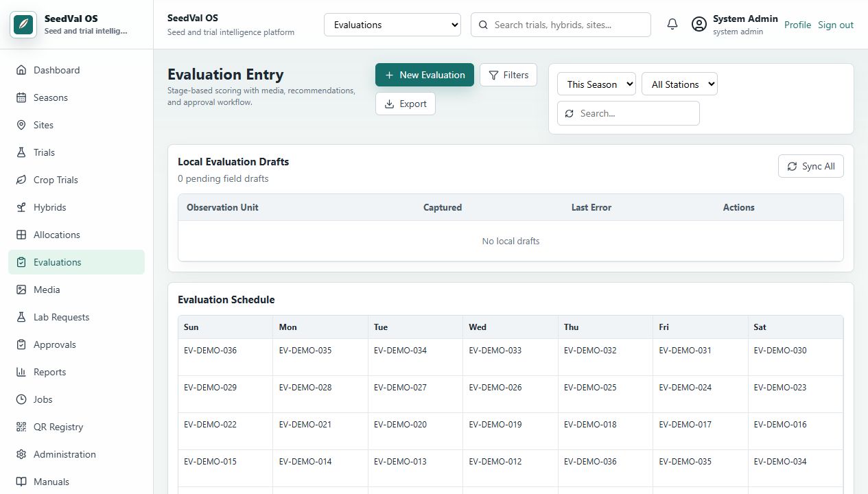Click the Export button
Screen dimensions: 868x494
coord(406,104)
